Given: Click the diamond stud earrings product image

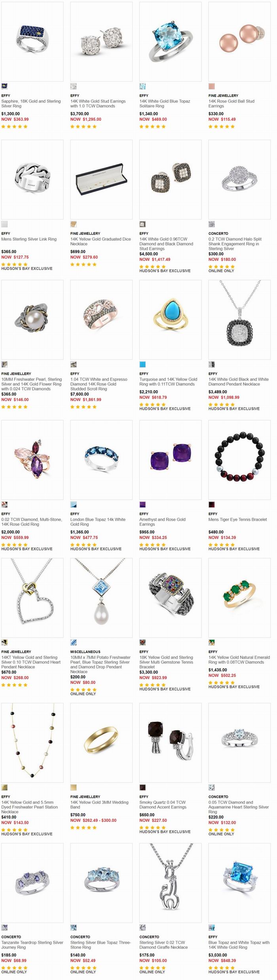Looking at the screenshot, I should 101,42.
